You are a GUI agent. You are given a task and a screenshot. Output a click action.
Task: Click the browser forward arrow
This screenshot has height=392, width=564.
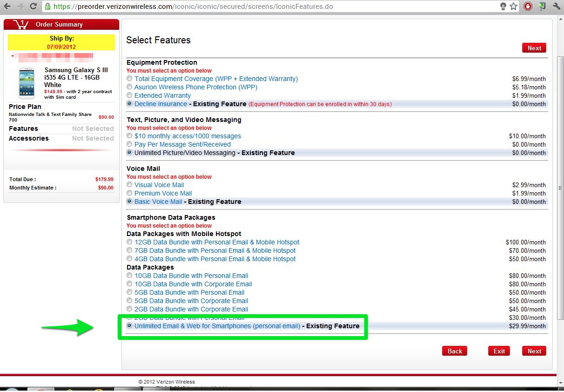[x=20, y=7]
